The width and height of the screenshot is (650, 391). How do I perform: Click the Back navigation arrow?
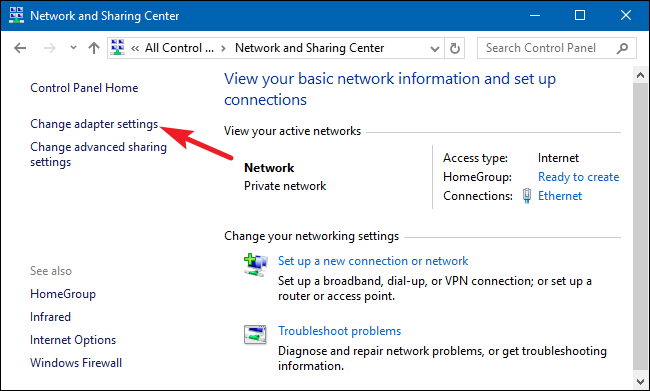[x=20, y=48]
